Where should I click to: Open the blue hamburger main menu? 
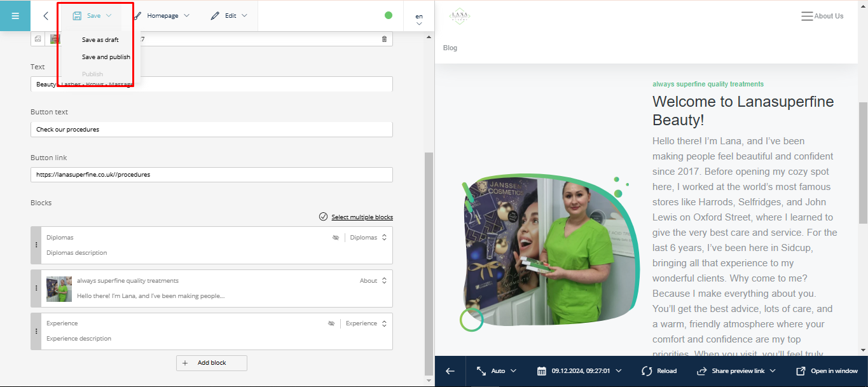[x=15, y=16]
